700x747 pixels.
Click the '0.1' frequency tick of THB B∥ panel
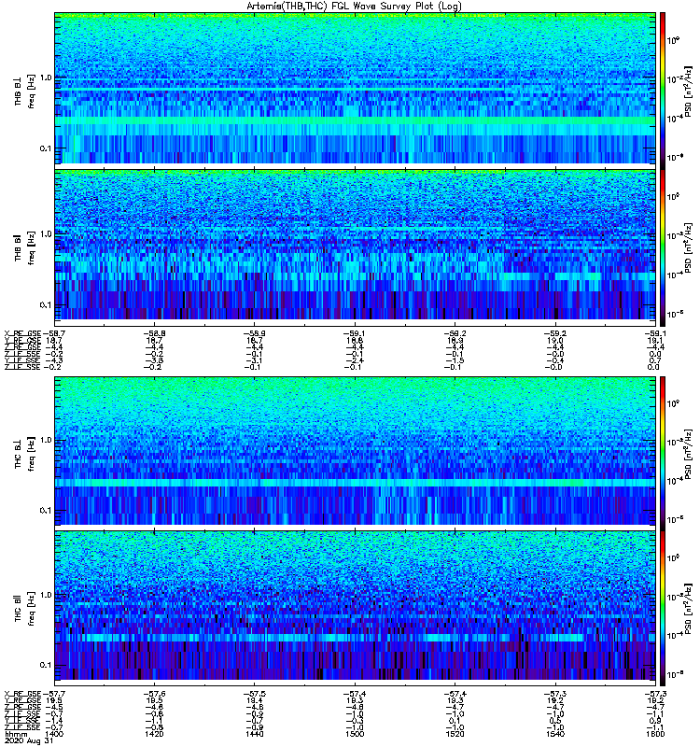pyautogui.click(x=46, y=305)
